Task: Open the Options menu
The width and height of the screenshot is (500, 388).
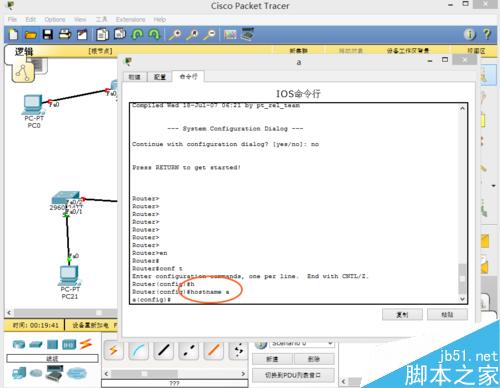Action: click(55, 19)
